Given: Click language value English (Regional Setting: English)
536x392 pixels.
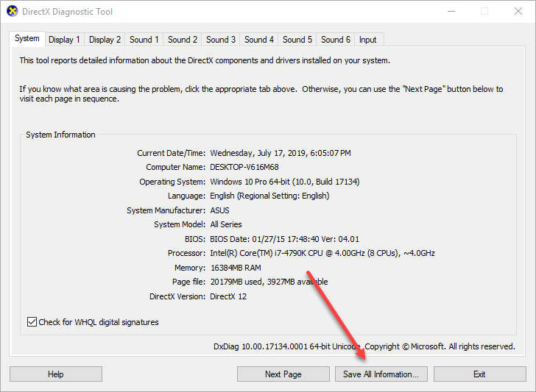Looking at the screenshot, I should click(x=269, y=196).
